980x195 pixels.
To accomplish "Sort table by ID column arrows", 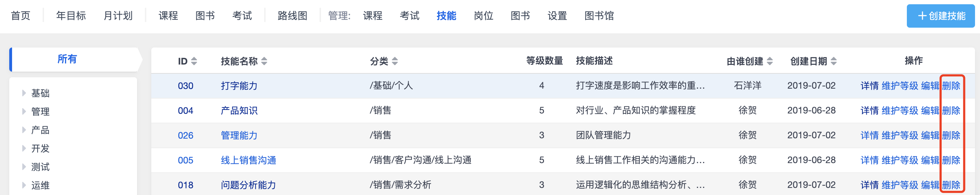I will pos(194,61).
